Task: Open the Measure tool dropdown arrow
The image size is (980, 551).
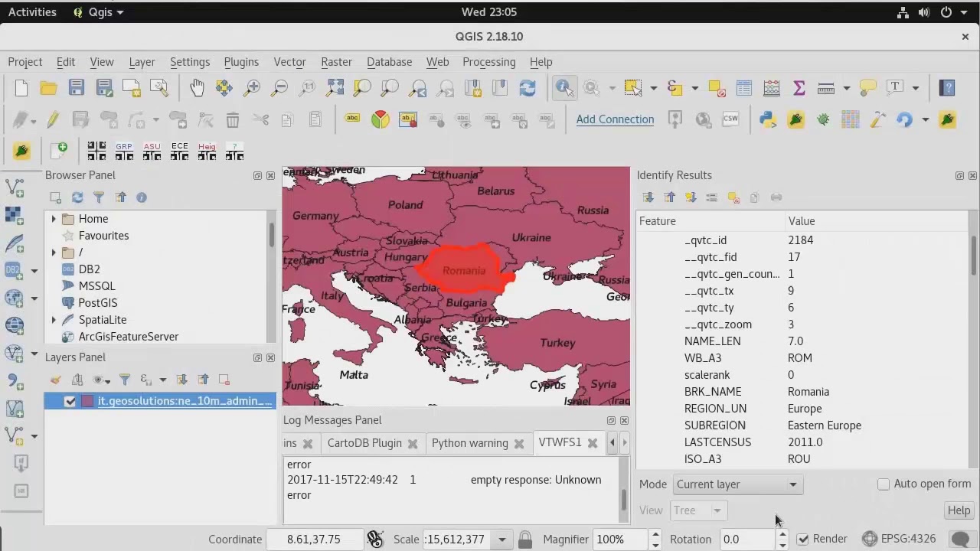Action: (846, 88)
